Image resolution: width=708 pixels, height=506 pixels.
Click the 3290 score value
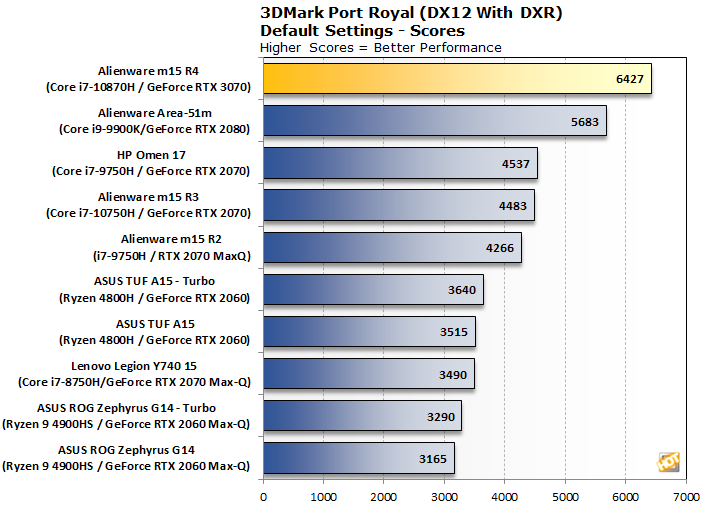(441, 417)
